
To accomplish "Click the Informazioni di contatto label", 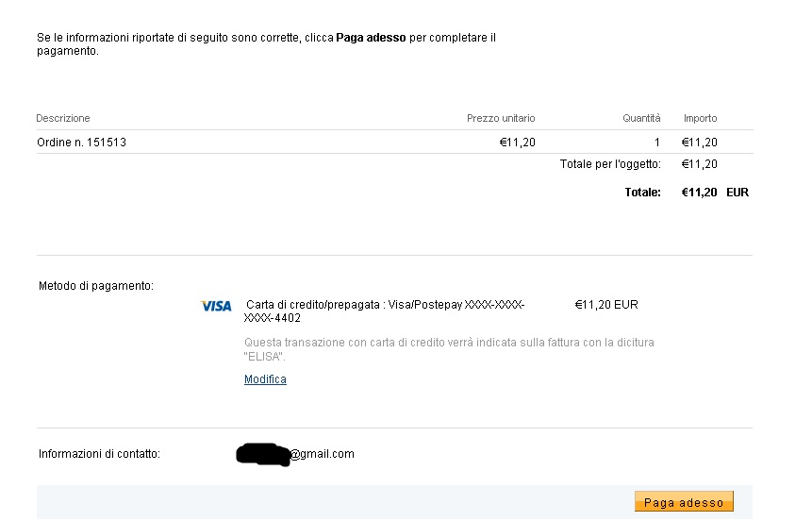I will [99, 454].
